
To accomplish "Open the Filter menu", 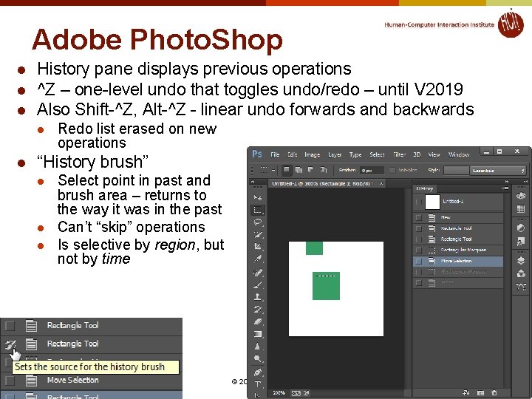I will pos(399,154).
